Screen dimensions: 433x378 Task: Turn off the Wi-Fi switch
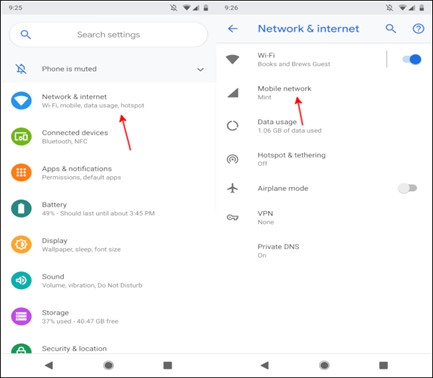[412, 59]
